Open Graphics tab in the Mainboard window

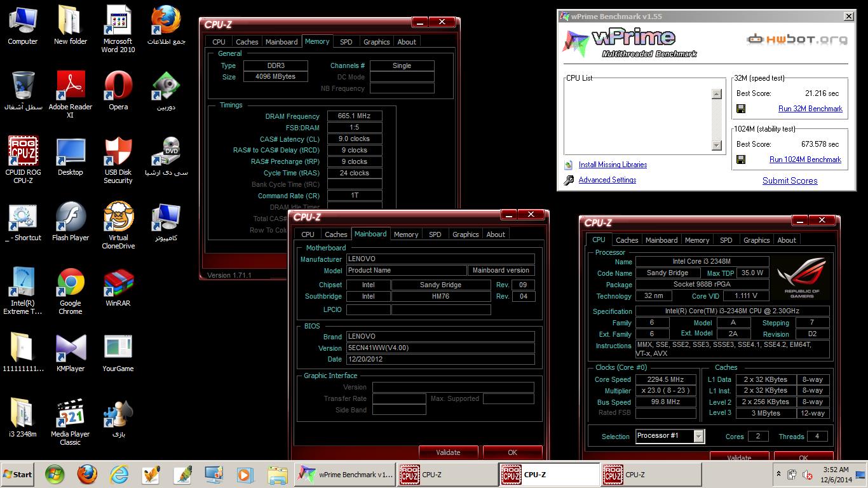[x=465, y=234]
